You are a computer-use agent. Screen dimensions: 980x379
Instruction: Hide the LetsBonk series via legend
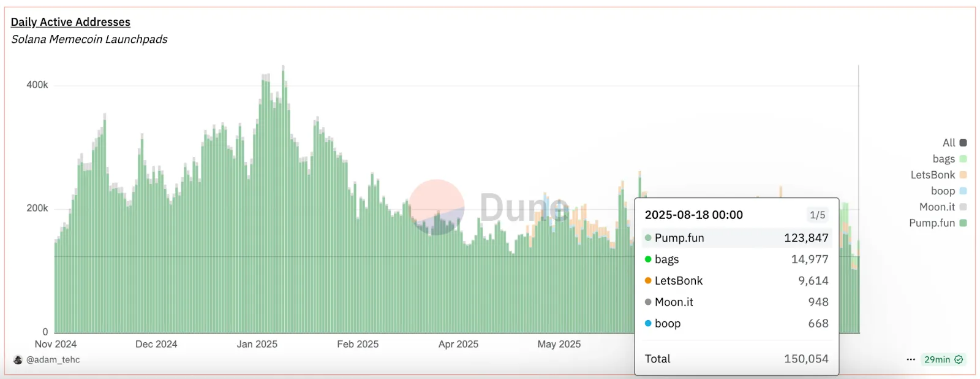(x=938, y=175)
